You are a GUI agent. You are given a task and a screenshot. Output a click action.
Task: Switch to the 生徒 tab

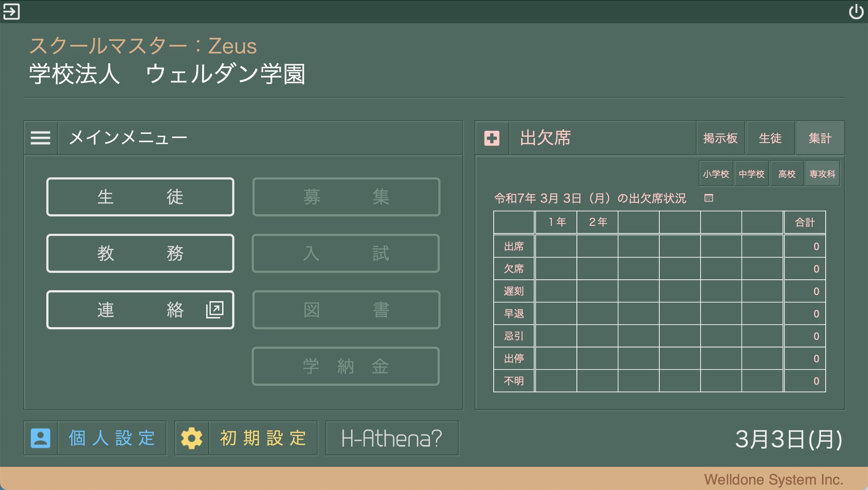pyautogui.click(x=770, y=138)
